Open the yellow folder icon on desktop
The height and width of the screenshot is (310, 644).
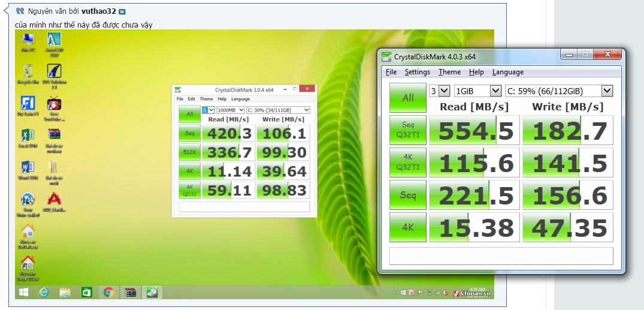(x=54, y=173)
